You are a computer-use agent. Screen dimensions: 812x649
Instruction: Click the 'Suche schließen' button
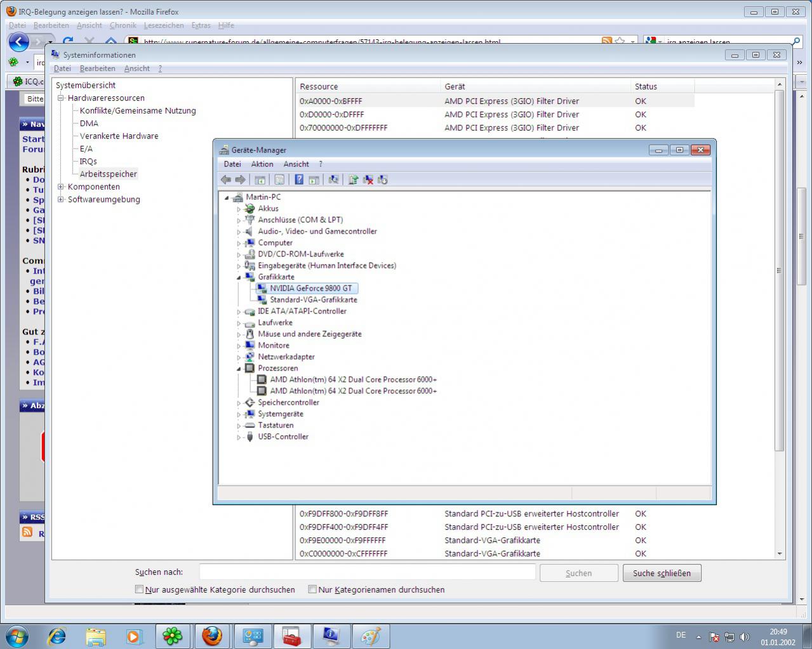coord(662,573)
